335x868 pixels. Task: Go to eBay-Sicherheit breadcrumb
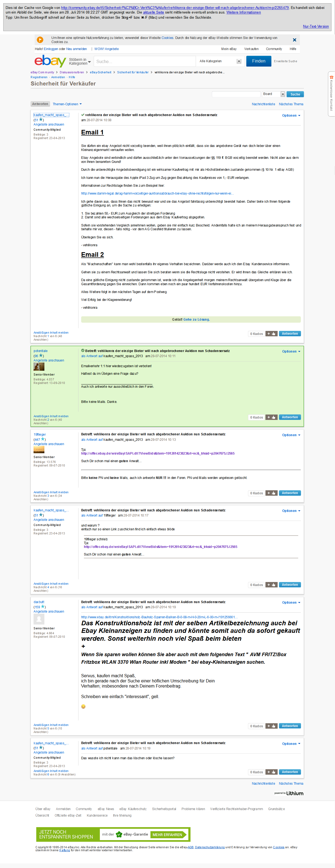100,72
